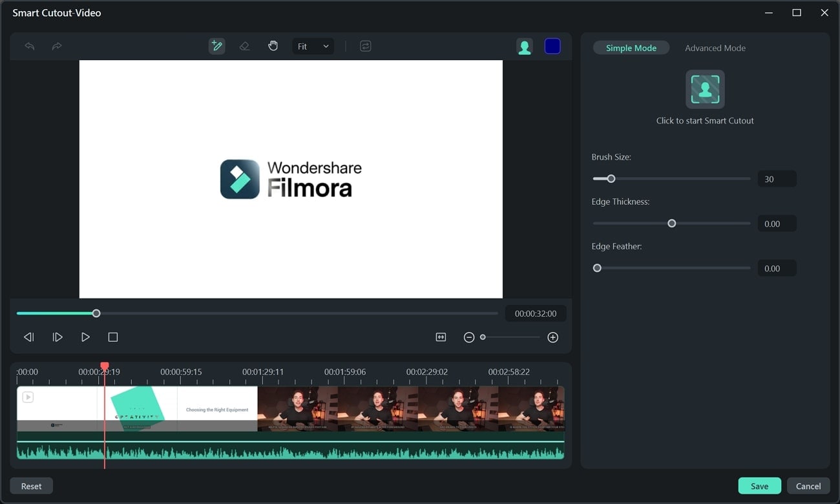Click the Wondershare Filmora preview canvas

tap(291, 179)
